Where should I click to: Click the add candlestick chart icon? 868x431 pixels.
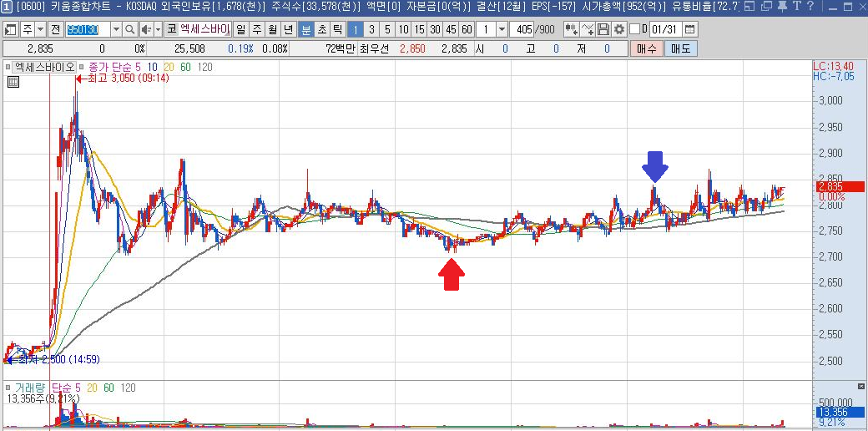(x=571, y=29)
